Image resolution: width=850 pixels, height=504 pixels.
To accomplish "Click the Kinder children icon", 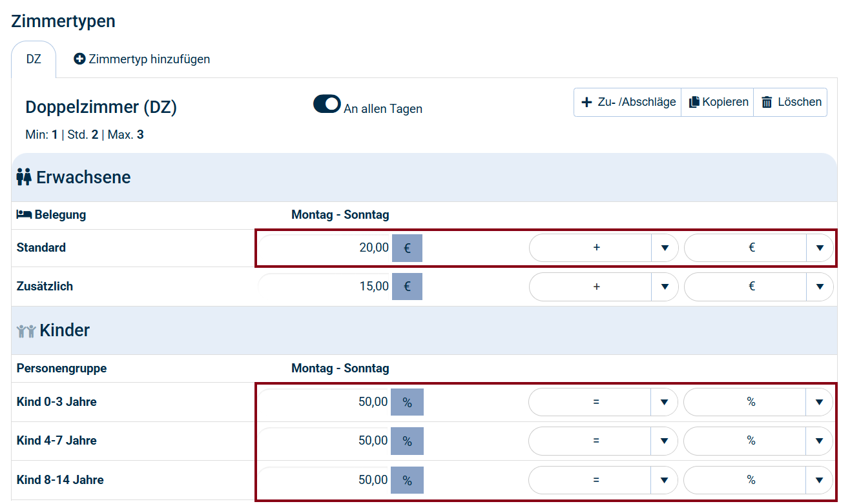I will click(26, 331).
